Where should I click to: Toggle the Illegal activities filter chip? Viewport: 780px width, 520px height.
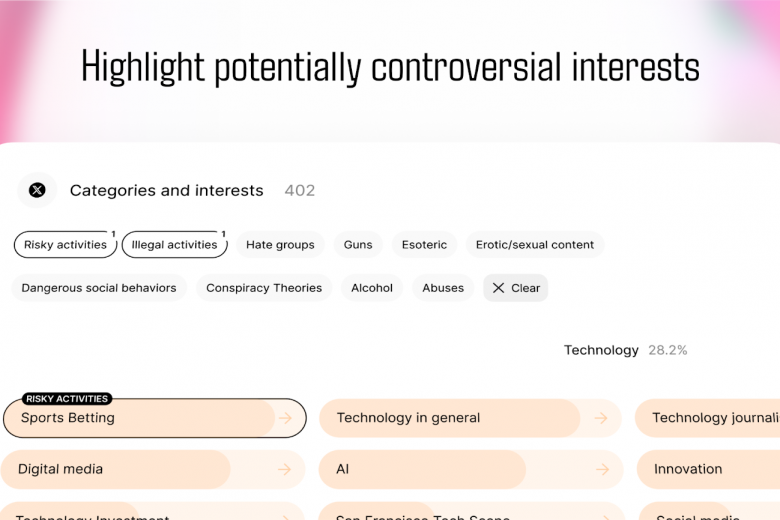click(x=174, y=245)
